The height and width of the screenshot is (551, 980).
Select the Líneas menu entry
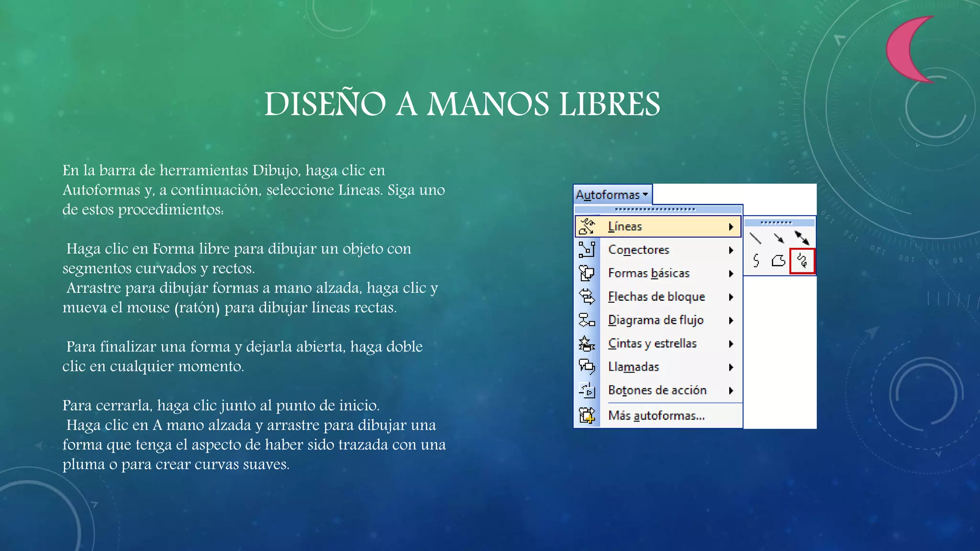pos(658,227)
